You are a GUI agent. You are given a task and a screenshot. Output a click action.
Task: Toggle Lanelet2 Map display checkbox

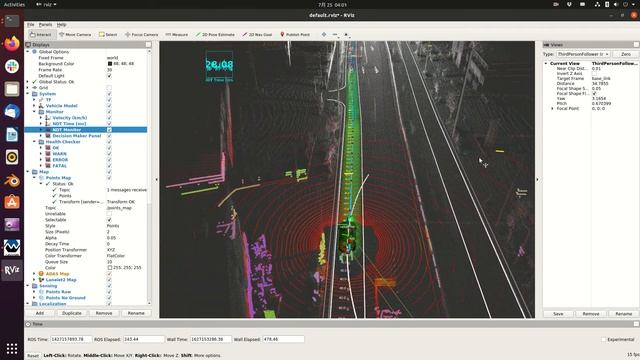coord(109,280)
